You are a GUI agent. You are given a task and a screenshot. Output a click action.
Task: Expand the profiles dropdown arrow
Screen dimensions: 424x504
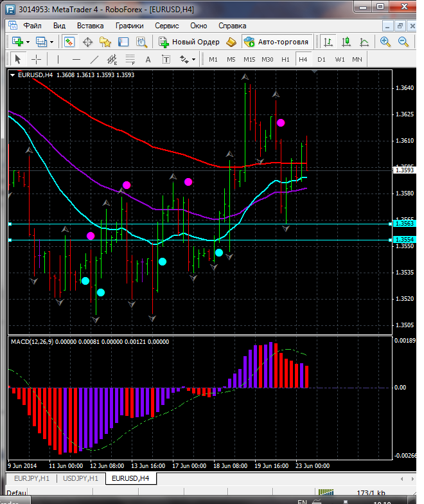click(52, 42)
